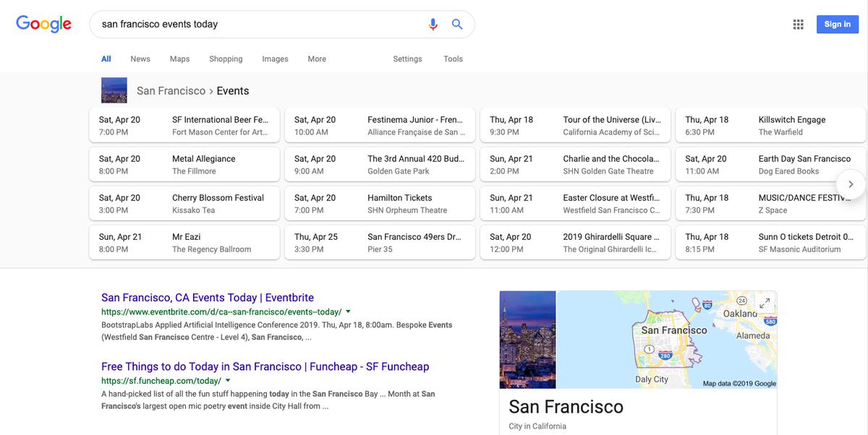Open the Tools menu
Screen dimensions: 868x435
453,59
